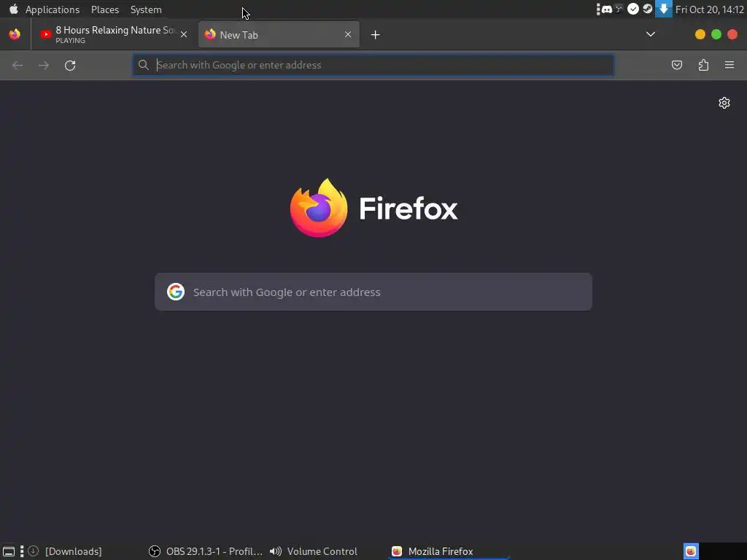Close the YouTube nature sounds tab

coord(184,34)
